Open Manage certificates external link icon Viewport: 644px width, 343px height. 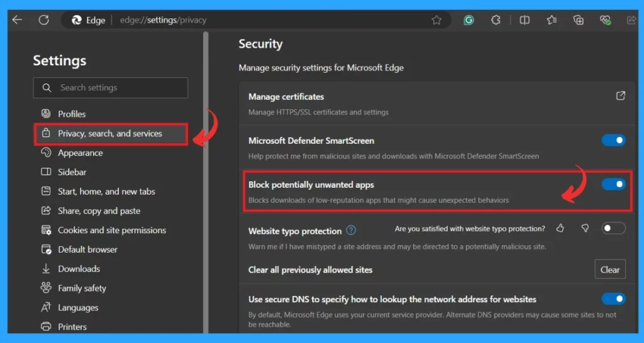click(x=620, y=95)
